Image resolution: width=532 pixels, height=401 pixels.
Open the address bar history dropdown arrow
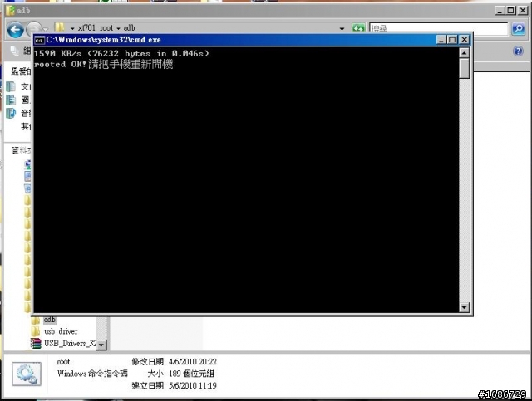tap(342, 29)
